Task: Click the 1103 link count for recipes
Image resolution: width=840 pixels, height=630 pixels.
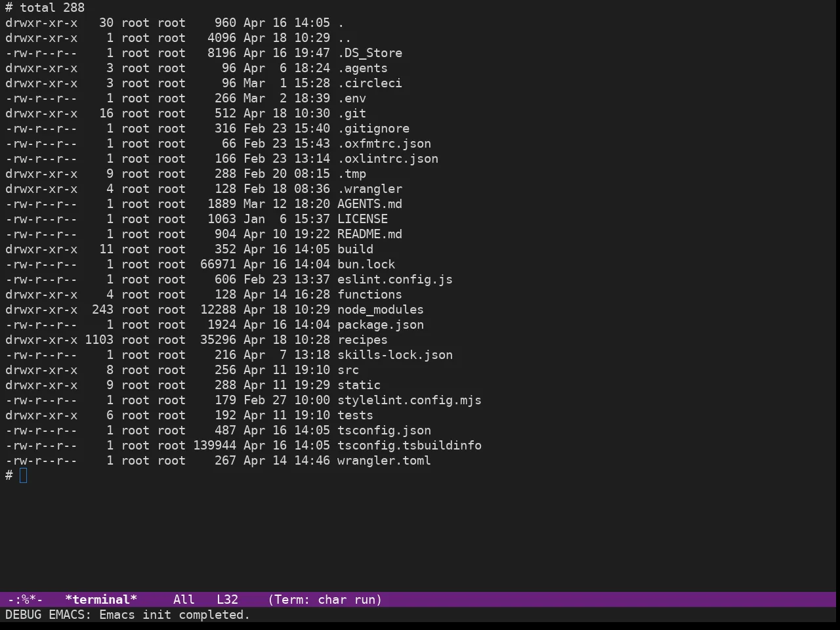Action: 99,340
